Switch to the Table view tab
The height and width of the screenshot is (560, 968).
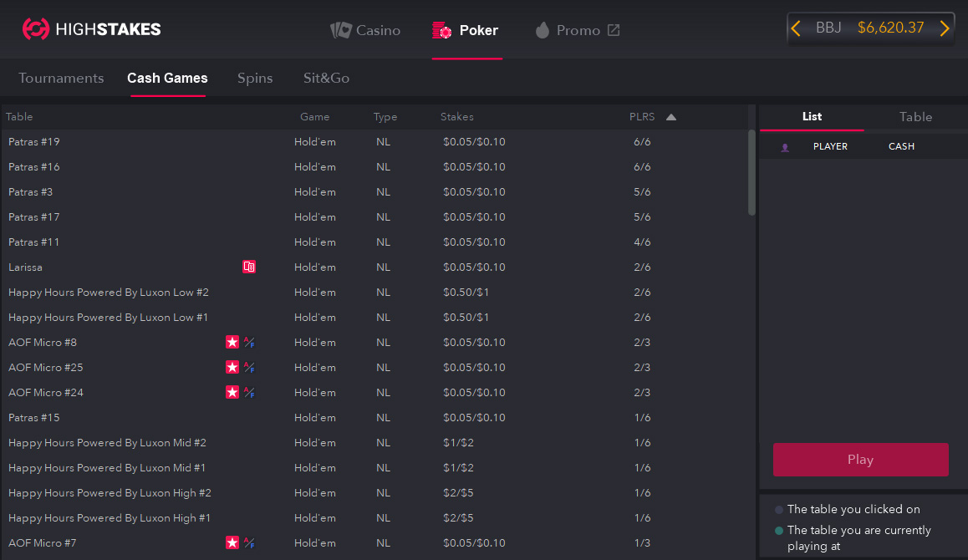[x=915, y=117]
